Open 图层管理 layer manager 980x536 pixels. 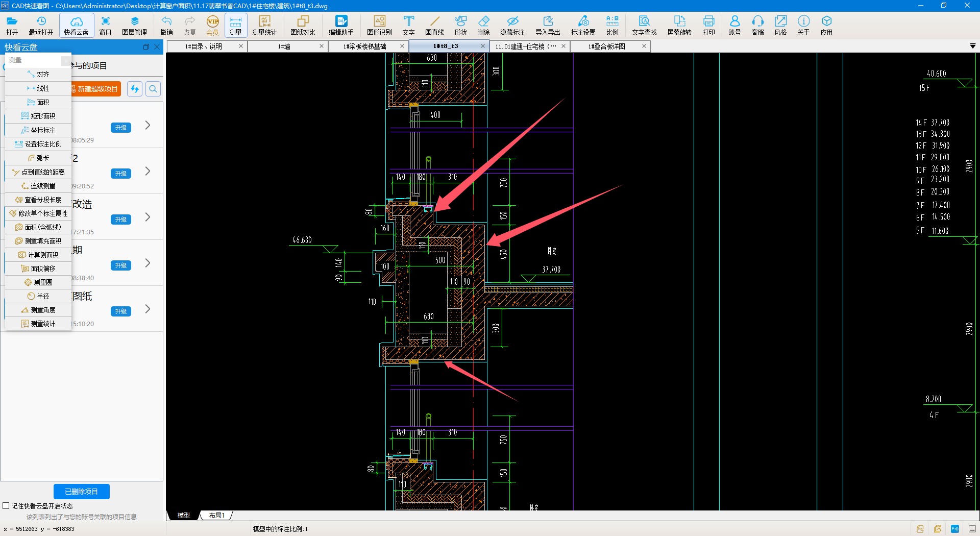(x=134, y=25)
